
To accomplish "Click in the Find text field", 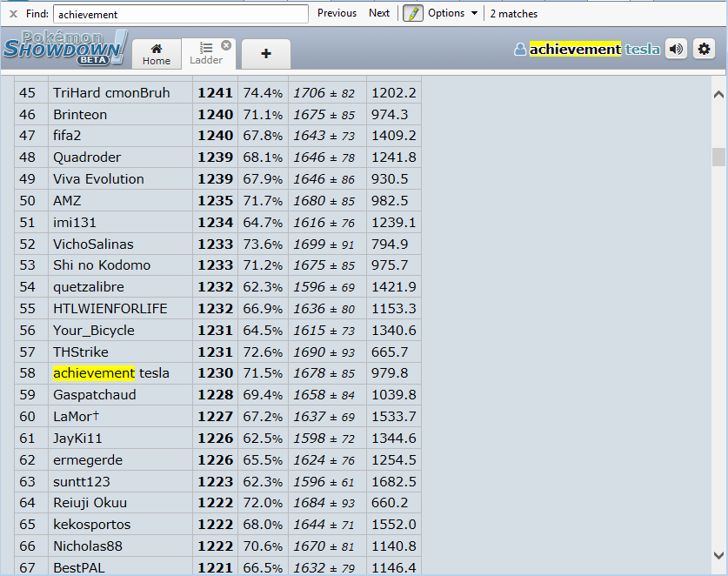I will point(180,14).
